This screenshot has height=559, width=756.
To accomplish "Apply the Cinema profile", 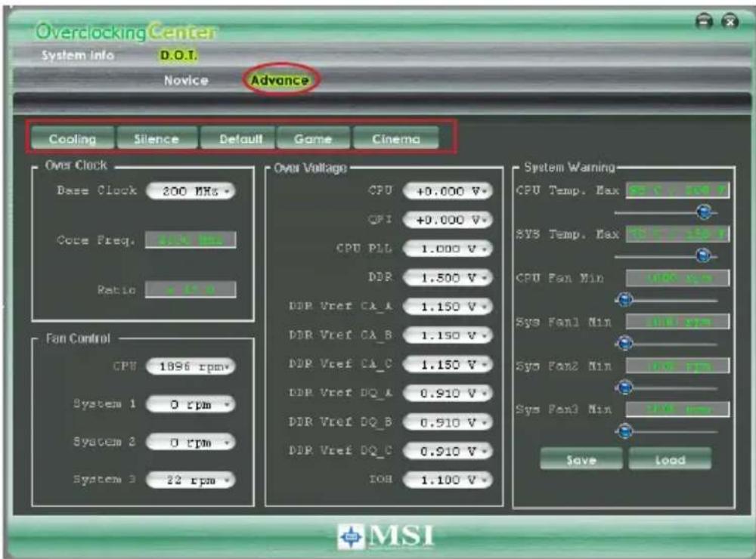I will click(396, 138).
